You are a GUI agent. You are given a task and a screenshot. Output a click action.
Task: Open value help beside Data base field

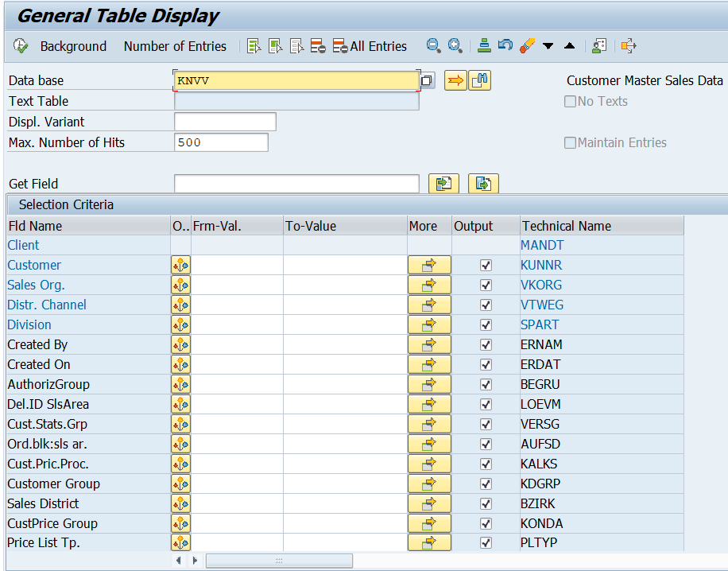pyautogui.click(x=427, y=81)
